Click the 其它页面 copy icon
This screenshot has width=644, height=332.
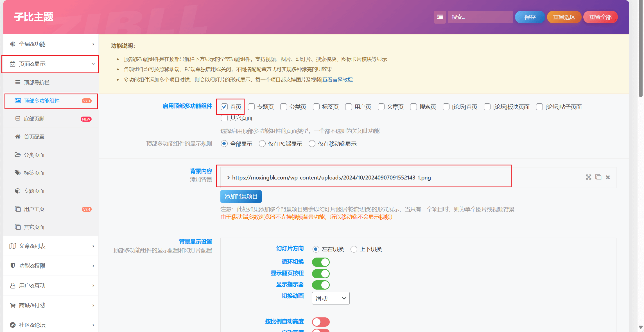click(18, 227)
